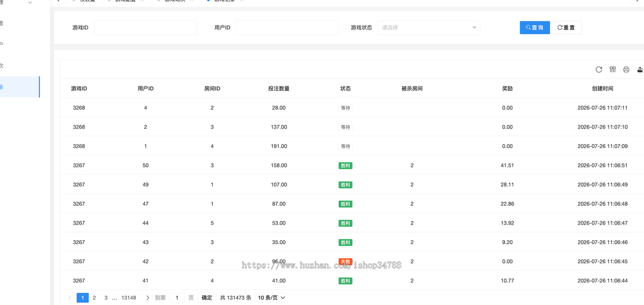Screen dimensions: 644x305
Task: Click bet amount 87.00
Action: [279, 204]
